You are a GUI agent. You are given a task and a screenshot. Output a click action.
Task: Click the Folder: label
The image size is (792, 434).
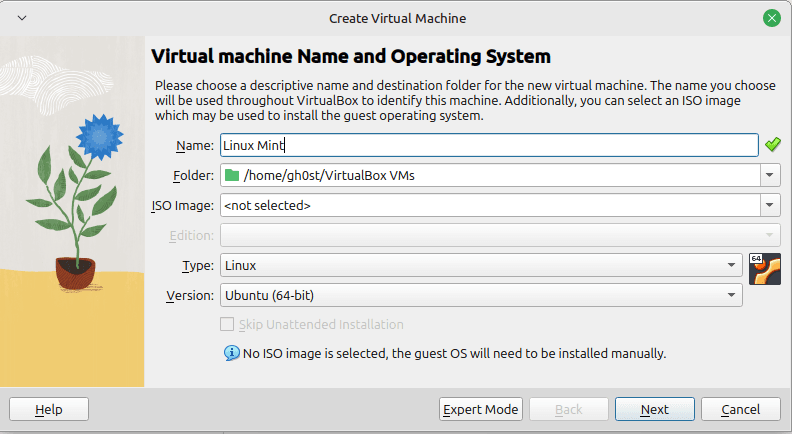click(193, 175)
